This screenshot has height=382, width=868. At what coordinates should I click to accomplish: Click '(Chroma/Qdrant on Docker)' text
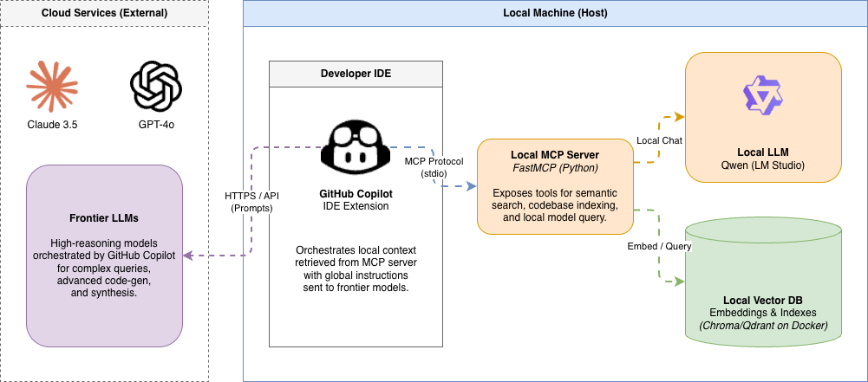point(763,326)
